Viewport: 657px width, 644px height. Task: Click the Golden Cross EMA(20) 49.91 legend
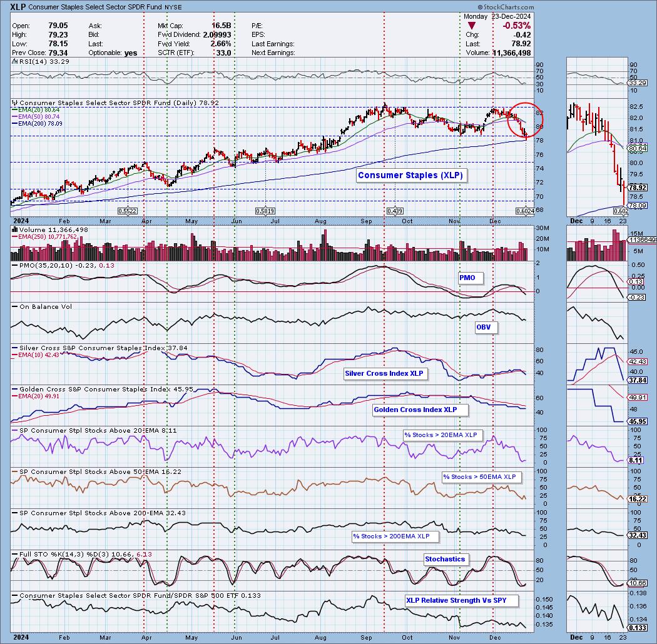pyautogui.click(x=36, y=396)
